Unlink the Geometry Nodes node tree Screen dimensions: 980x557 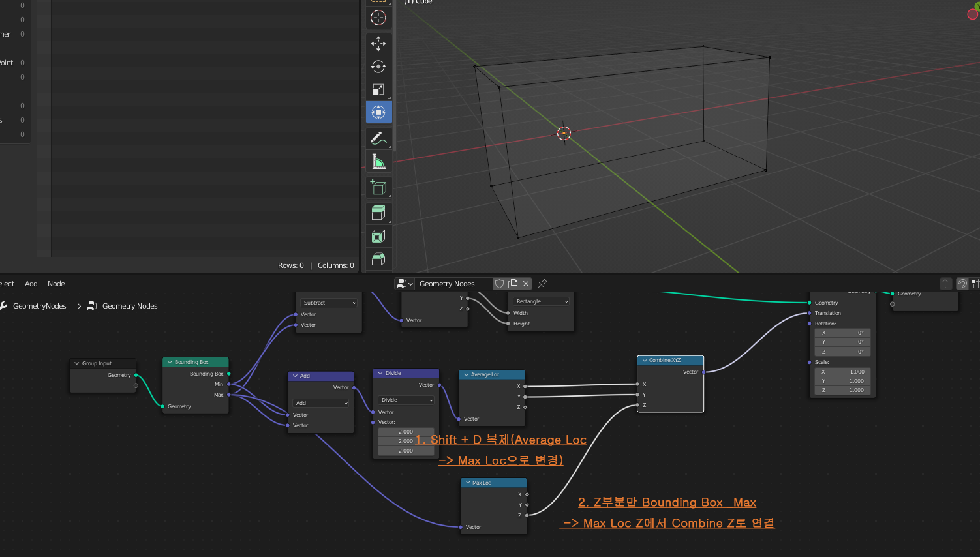(x=526, y=284)
